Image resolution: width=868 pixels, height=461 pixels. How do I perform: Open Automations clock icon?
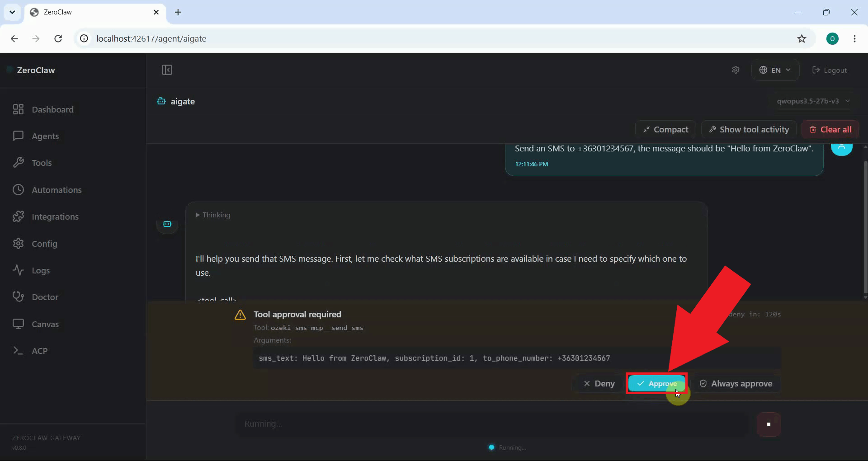click(18, 190)
